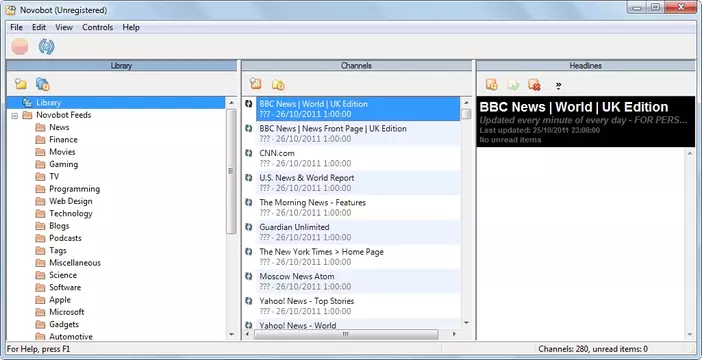The width and height of the screenshot is (702, 360).
Task: Open the Gaming folder
Action: click(64, 164)
